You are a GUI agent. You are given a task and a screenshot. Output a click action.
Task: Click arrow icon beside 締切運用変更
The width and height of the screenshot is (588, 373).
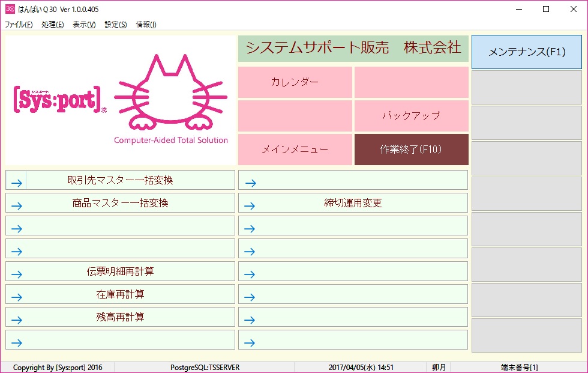[250, 206]
